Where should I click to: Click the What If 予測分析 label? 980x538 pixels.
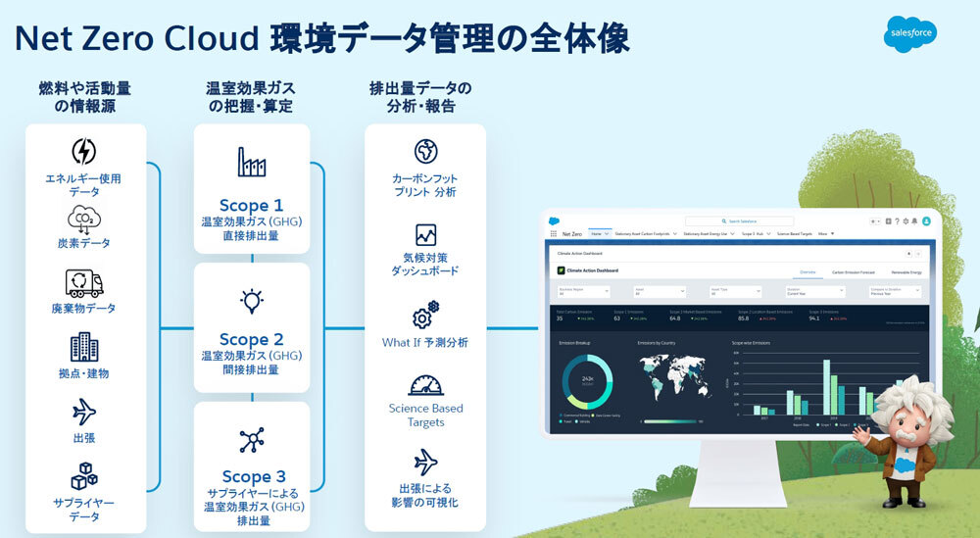[x=425, y=342]
